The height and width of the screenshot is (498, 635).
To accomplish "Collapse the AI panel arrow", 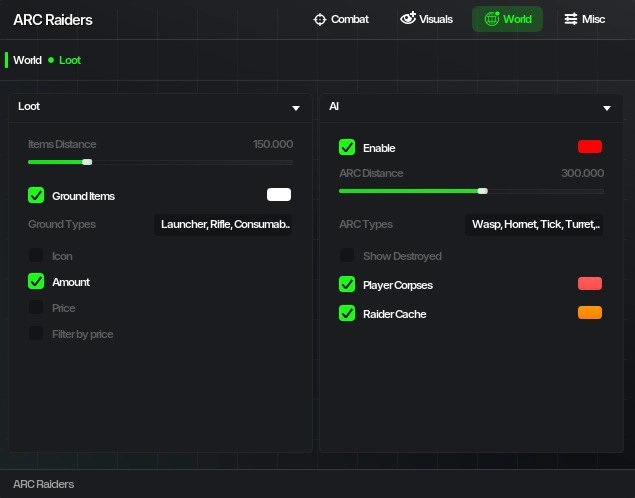I will point(606,107).
